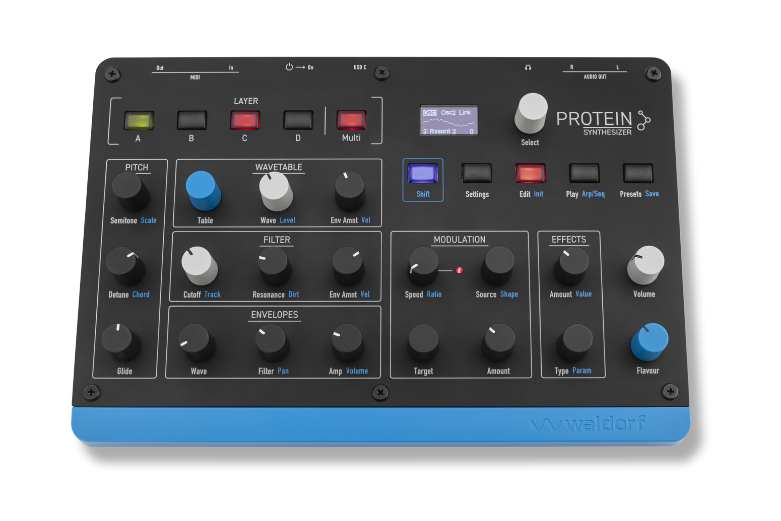This screenshot has height=521, width=781.
Task: Select the red Layer C button
Action: click(243, 121)
